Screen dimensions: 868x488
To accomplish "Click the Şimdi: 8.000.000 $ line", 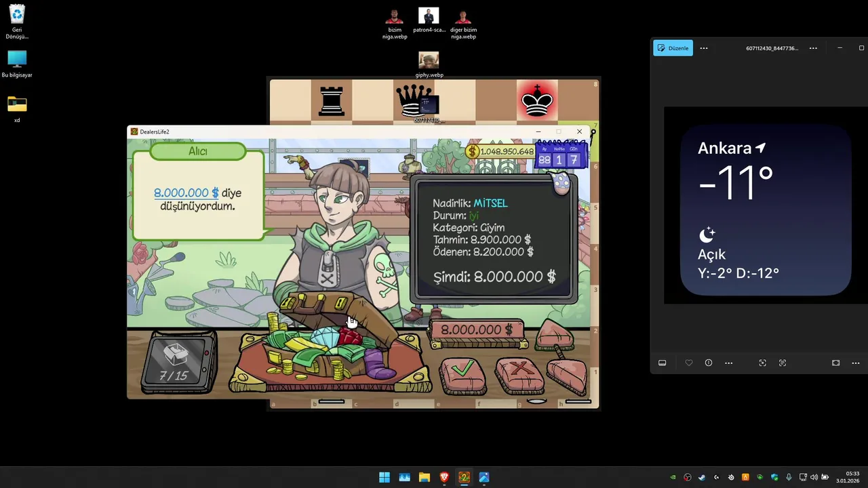I will coord(494,277).
